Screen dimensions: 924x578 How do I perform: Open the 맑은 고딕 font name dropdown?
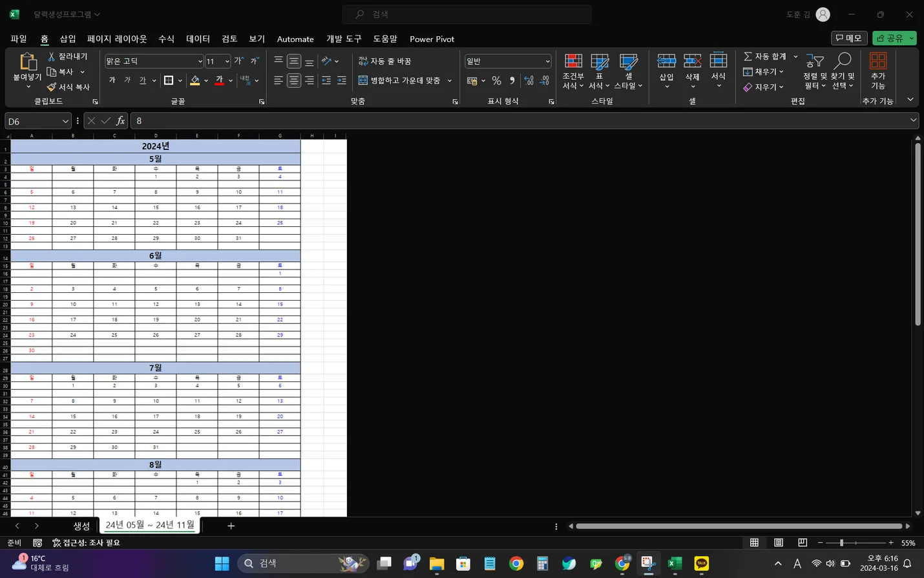pyautogui.click(x=200, y=61)
